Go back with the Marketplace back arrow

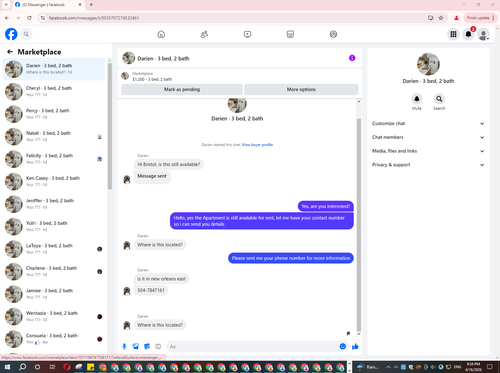10,52
